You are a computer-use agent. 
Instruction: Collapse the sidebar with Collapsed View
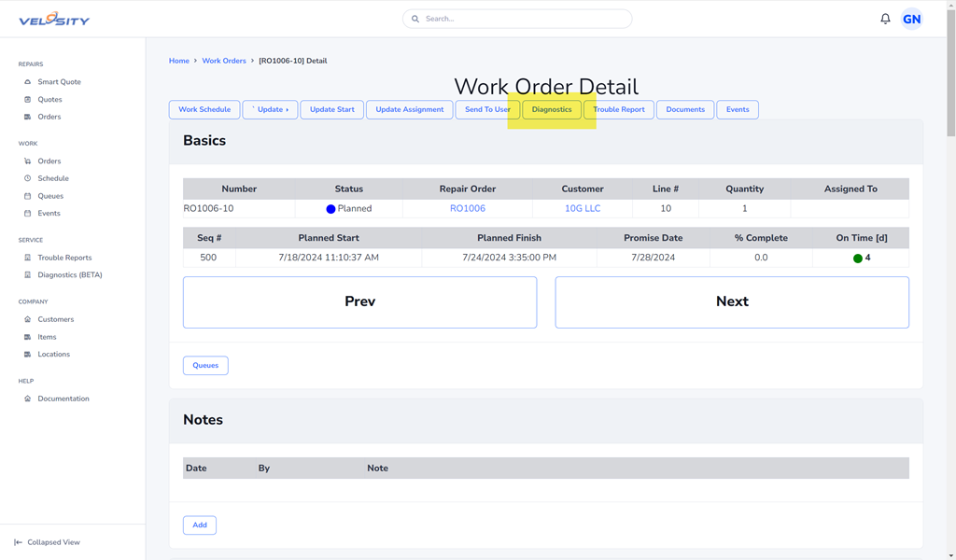pos(52,542)
